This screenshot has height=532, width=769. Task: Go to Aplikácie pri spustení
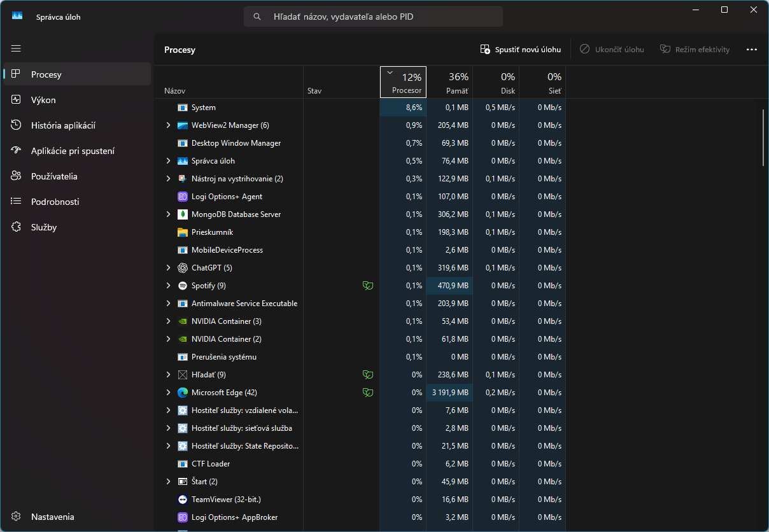coord(77,151)
